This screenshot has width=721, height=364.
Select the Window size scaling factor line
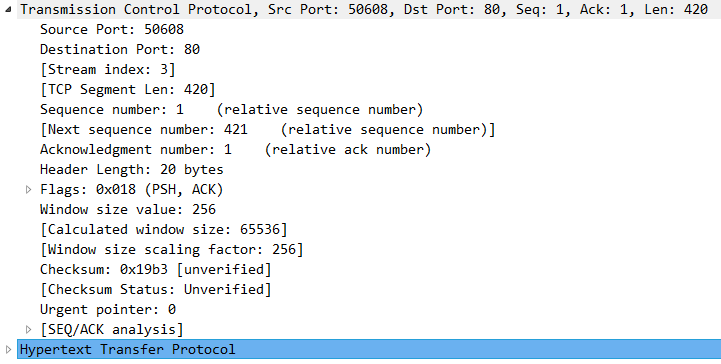(x=172, y=249)
